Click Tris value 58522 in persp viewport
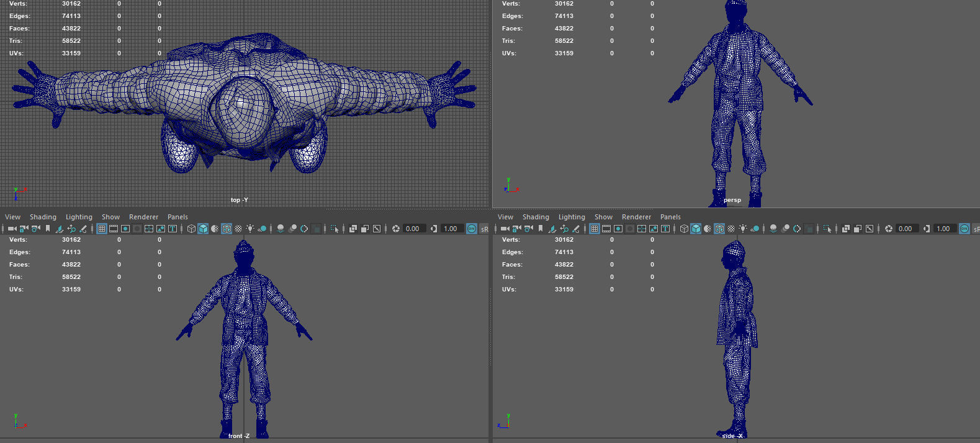Viewport: 980px width, 443px height. (x=564, y=41)
